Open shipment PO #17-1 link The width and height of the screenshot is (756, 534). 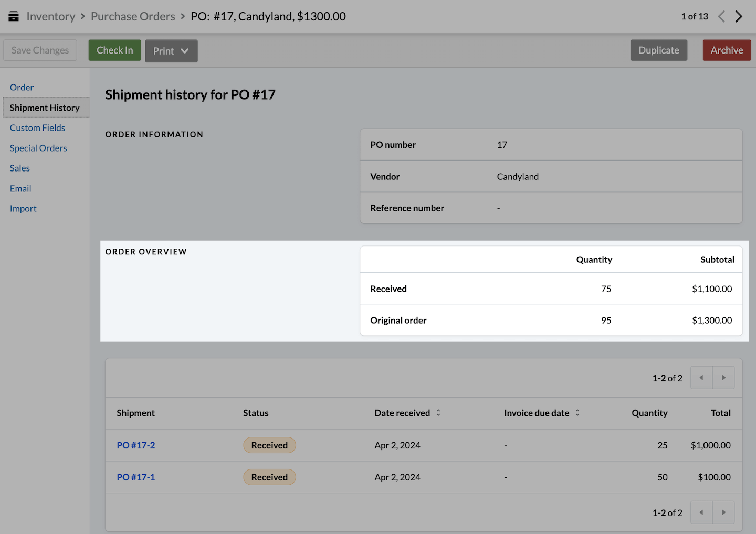point(136,477)
